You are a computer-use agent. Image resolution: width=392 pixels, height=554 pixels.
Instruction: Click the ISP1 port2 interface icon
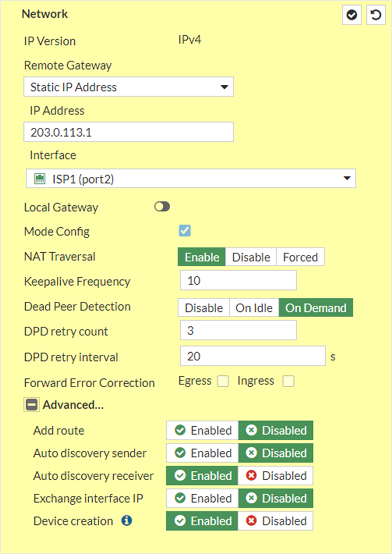click(40, 179)
